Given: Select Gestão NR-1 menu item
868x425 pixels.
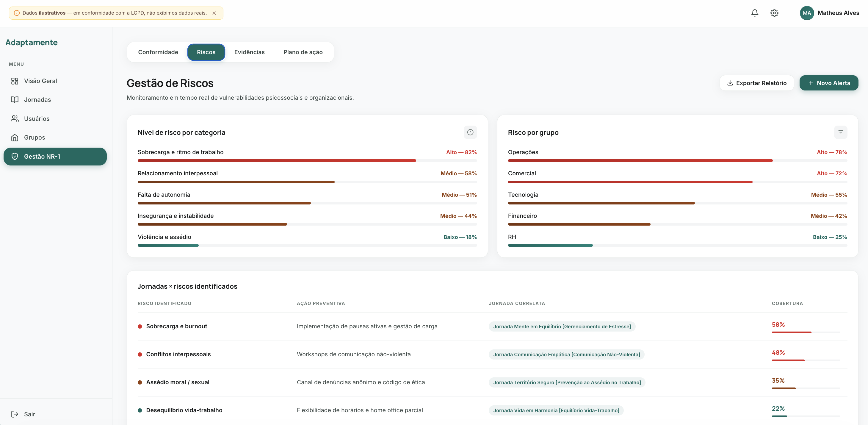Looking at the screenshot, I should (55, 156).
